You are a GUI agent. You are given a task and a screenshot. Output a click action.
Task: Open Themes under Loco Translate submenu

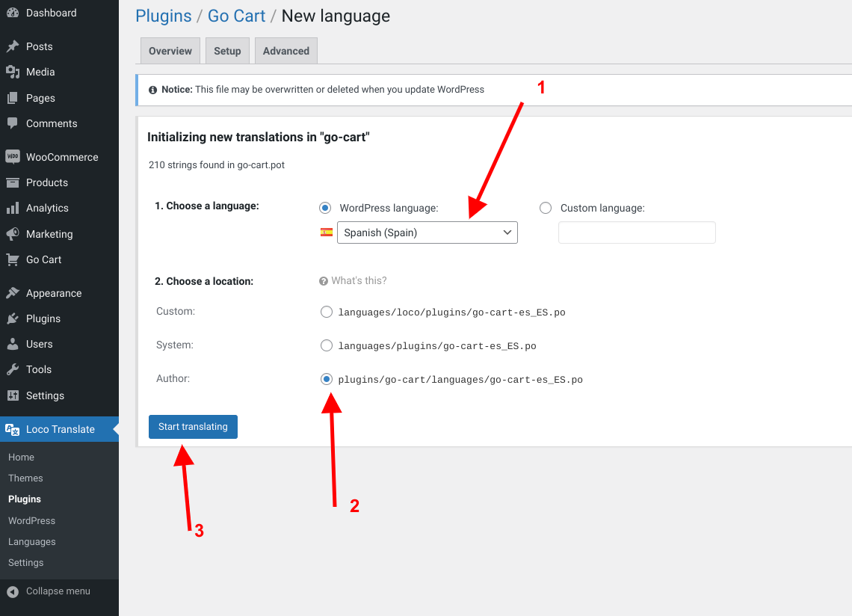click(25, 478)
